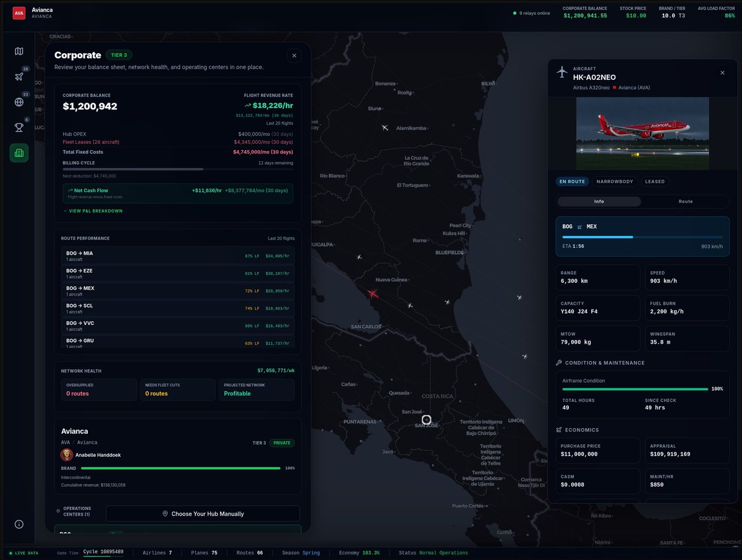Image resolution: width=742 pixels, height=560 pixels.
Task: Click the info circle sidebar icon
Action: pos(19,524)
